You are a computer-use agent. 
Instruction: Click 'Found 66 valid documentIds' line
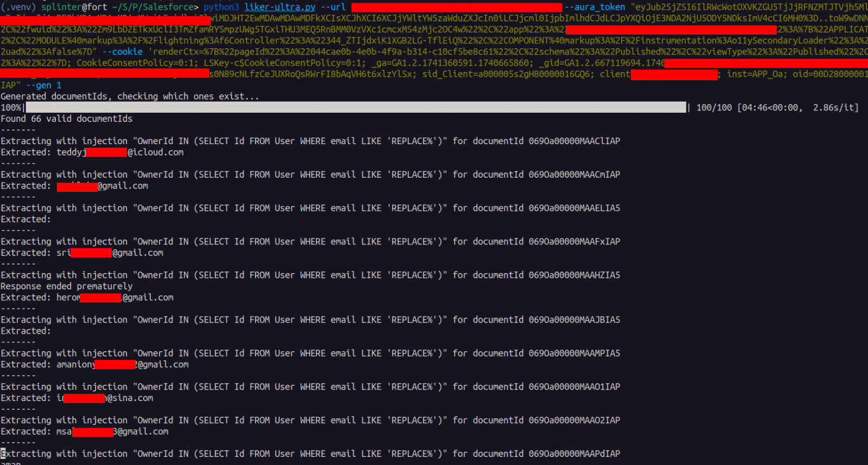pyautogui.click(x=67, y=119)
